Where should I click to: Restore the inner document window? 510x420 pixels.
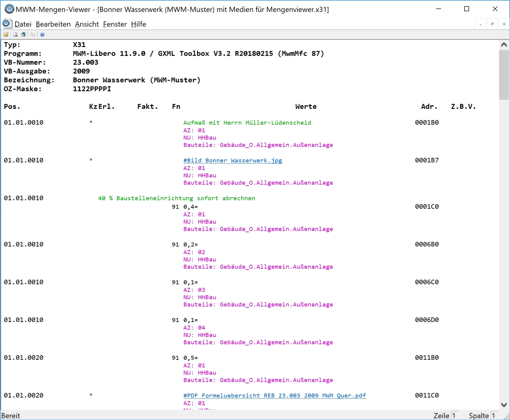[492, 24]
